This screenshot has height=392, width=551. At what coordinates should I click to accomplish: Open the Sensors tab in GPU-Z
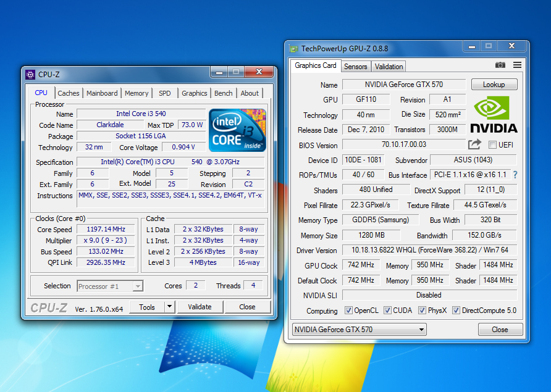[x=355, y=67]
